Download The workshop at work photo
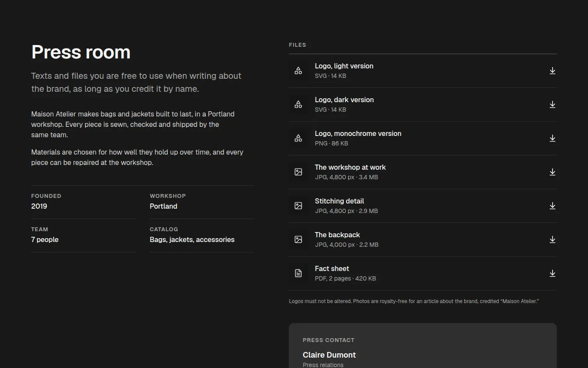The height and width of the screenshot is (368, 588). point(552,172)
